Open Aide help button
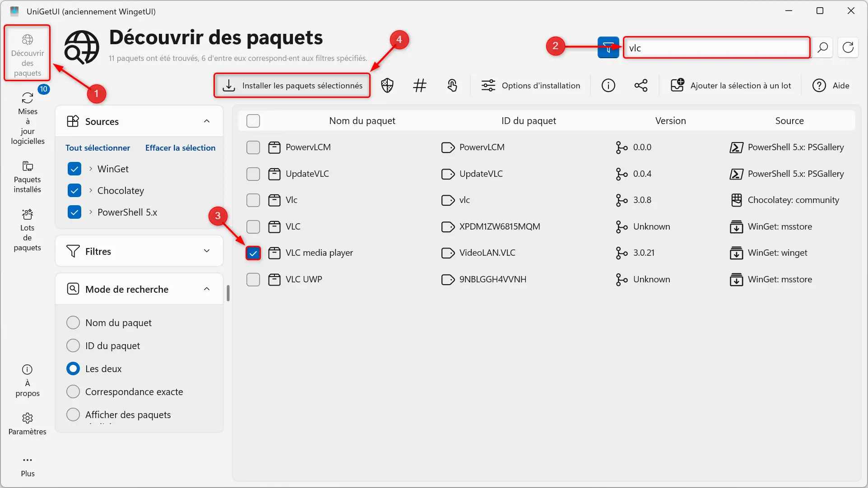868x488 pixels. pyautogui.click(x=831, y=85)
